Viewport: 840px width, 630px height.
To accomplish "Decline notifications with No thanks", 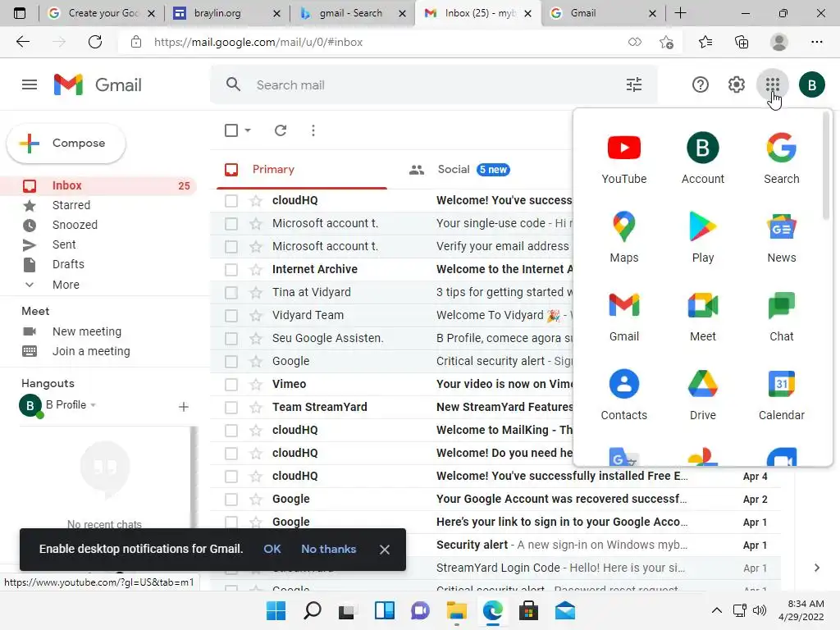I will pyautogui.click(x=328, y=549).
